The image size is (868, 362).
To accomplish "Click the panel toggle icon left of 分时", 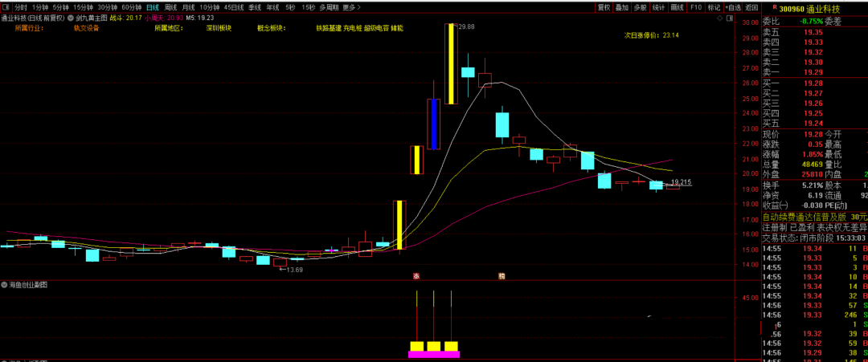I will 6,7.
